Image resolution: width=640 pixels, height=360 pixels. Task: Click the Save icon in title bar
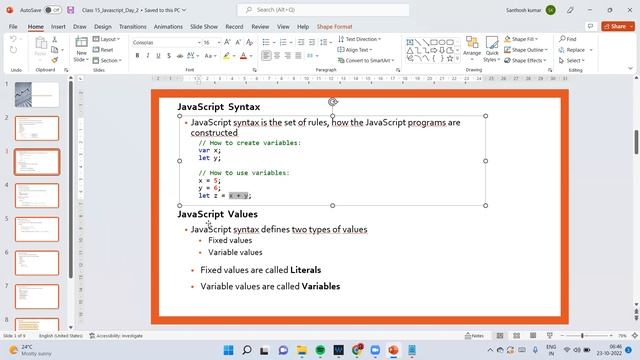(x=71, y=10)
